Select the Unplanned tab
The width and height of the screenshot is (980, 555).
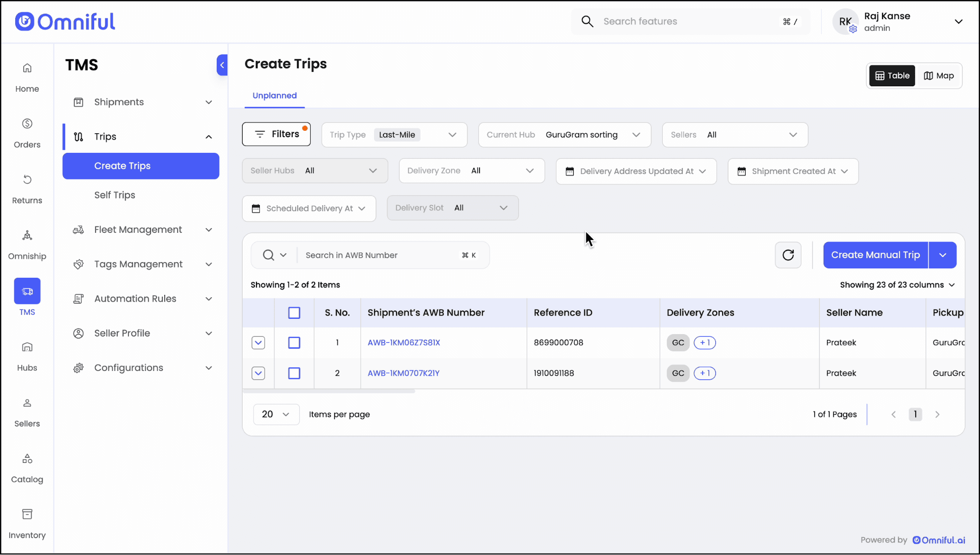click(x=275, y=96)
